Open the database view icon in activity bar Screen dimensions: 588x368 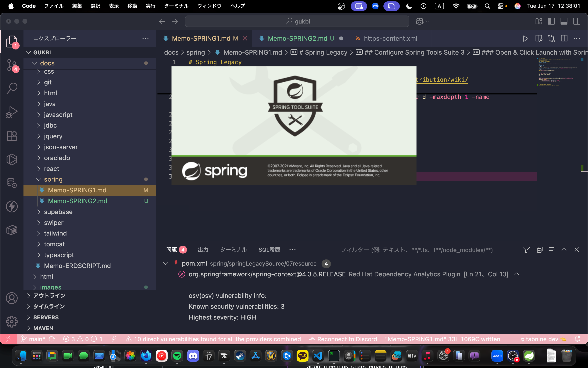tap(12, 183)
